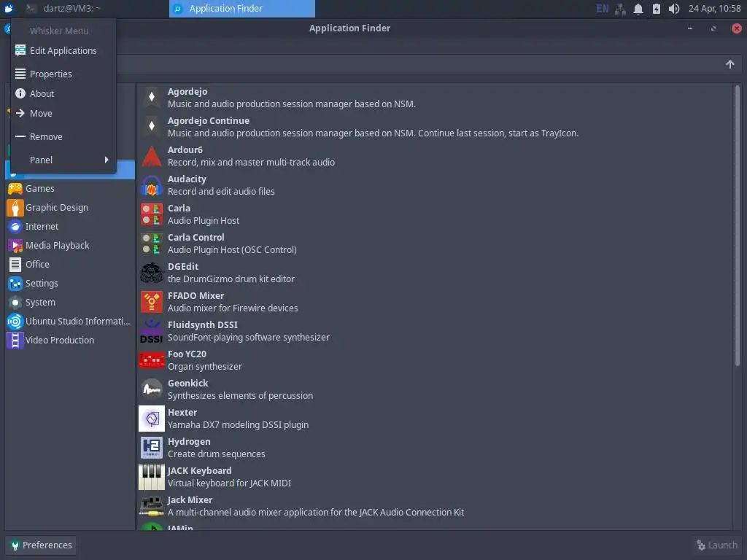747x560 pixels.
Task: Click the Fluidsynth DSSI icon
Action: click(152, 331)
